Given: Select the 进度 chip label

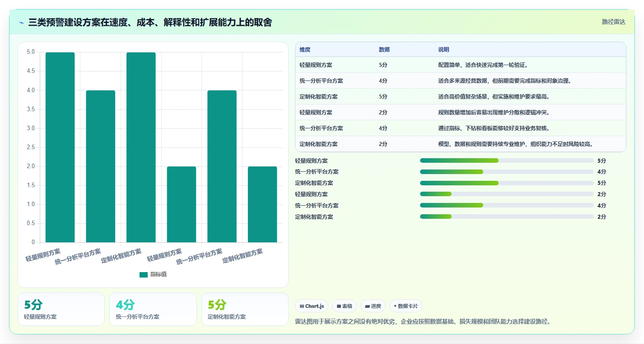Looking at the screenshot, I should pos(376,306).
